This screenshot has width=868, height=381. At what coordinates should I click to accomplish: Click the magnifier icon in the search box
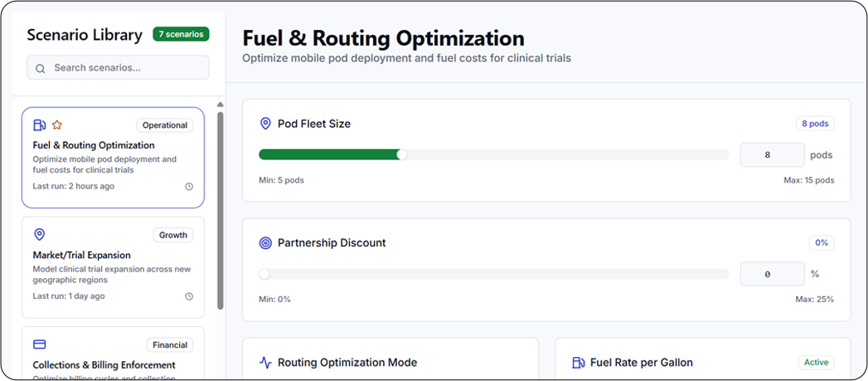(41, 68)
